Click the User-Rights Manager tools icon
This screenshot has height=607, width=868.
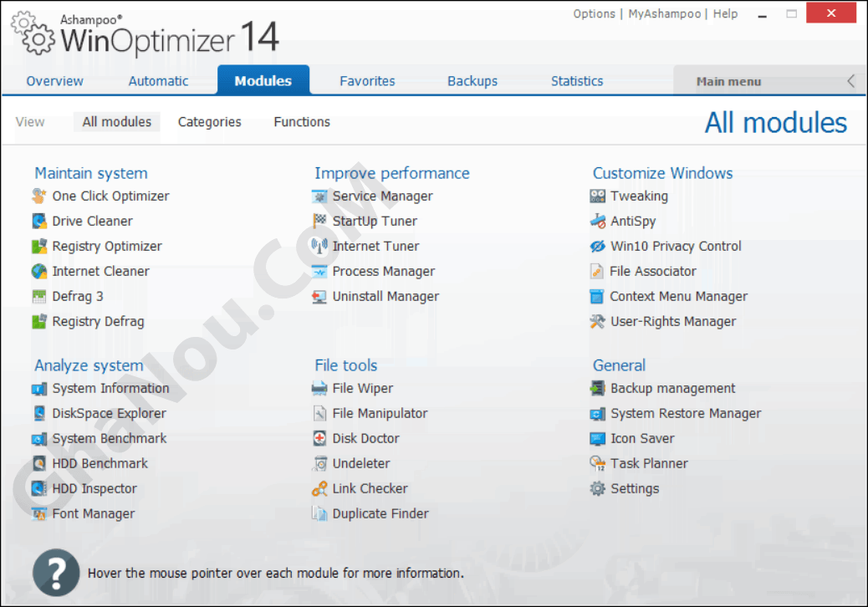click(597, 322)
